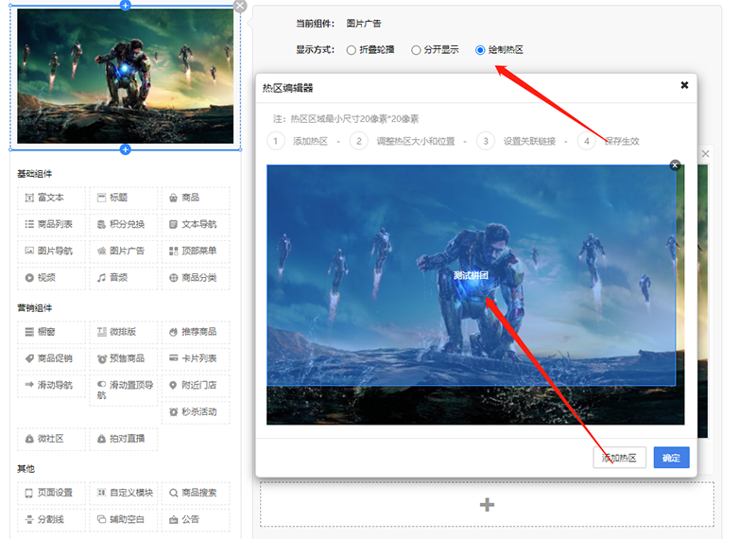This screenshot has height=539, width=756.
Task: Add the 顶部菜单 top menu component
Action: [196, 251]
